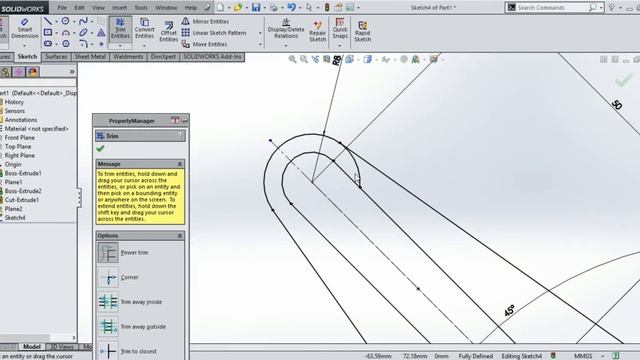The height and width of the screenshot is (360, 640).
Task: Switch to the DimXpert tab
Action: 163,57
